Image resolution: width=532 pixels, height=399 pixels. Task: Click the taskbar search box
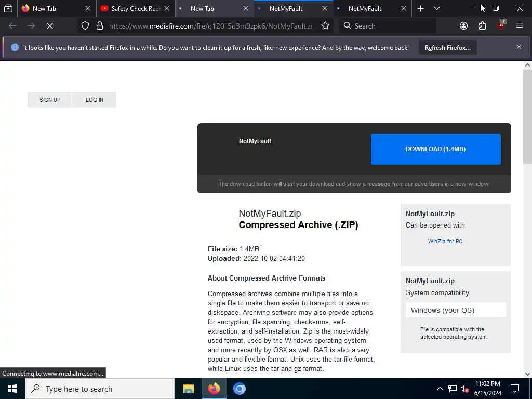[x=100, y=389]
